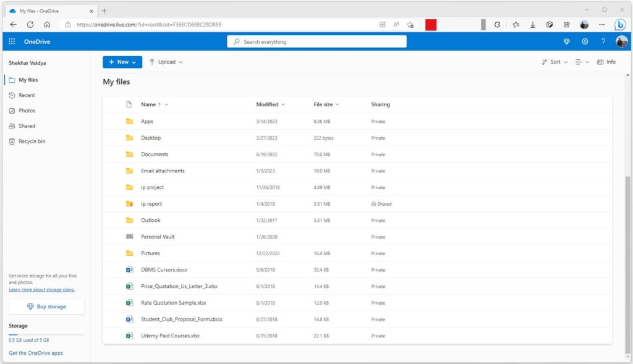Open Photos in sidebar
633x364 pixels.
click(46, 111)
